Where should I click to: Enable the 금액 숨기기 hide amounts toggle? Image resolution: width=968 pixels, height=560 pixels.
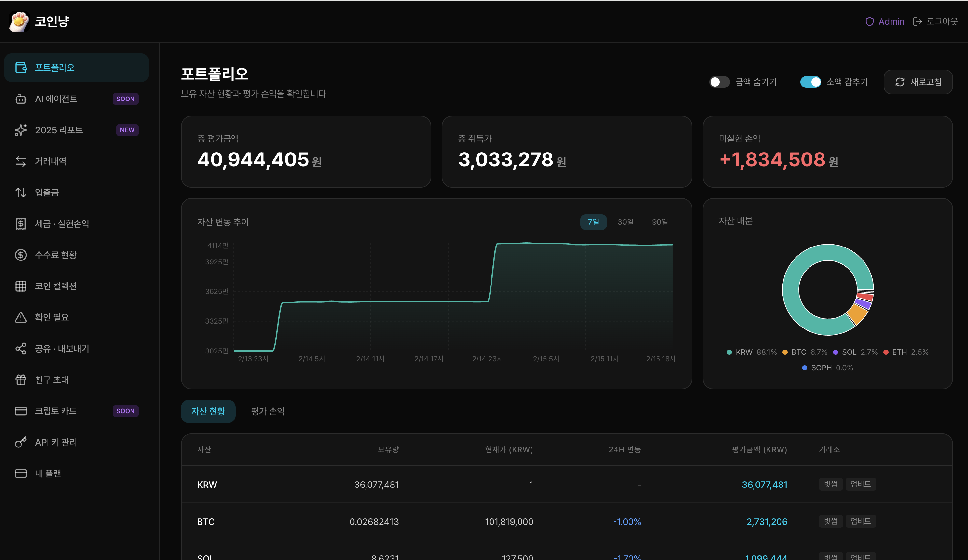(x=719, y=82)
